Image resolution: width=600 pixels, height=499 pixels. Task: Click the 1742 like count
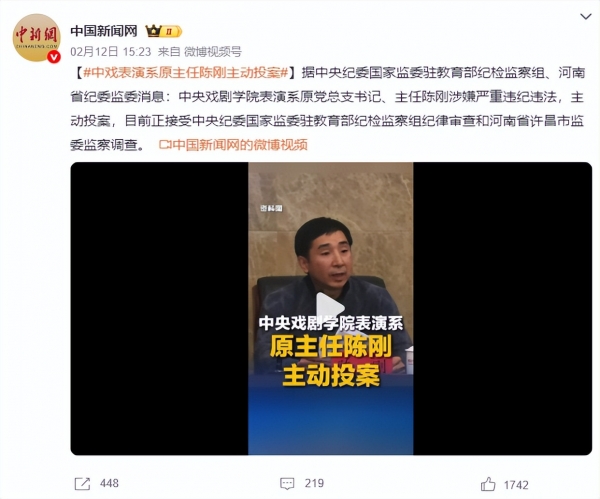[x=516, y=485]
